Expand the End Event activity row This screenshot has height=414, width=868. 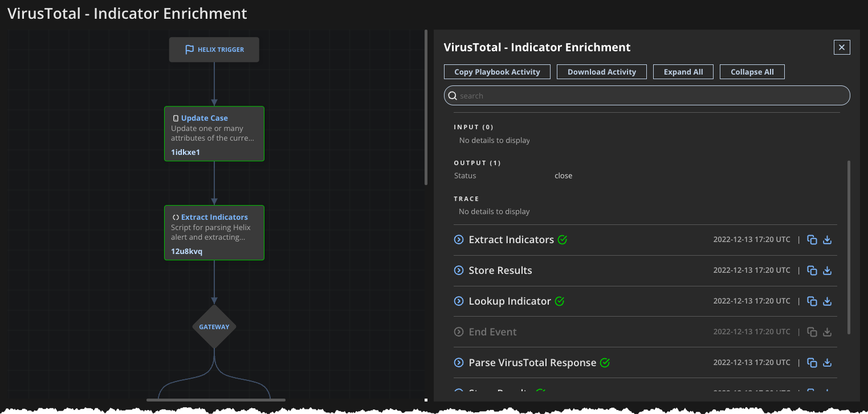[x=459, y=332]
